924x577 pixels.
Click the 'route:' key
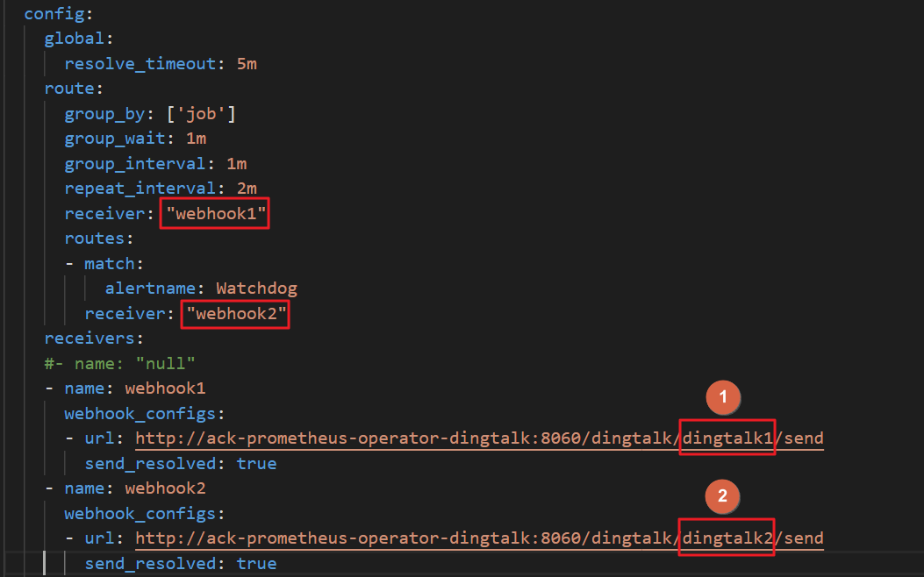(x=74, y=89)
